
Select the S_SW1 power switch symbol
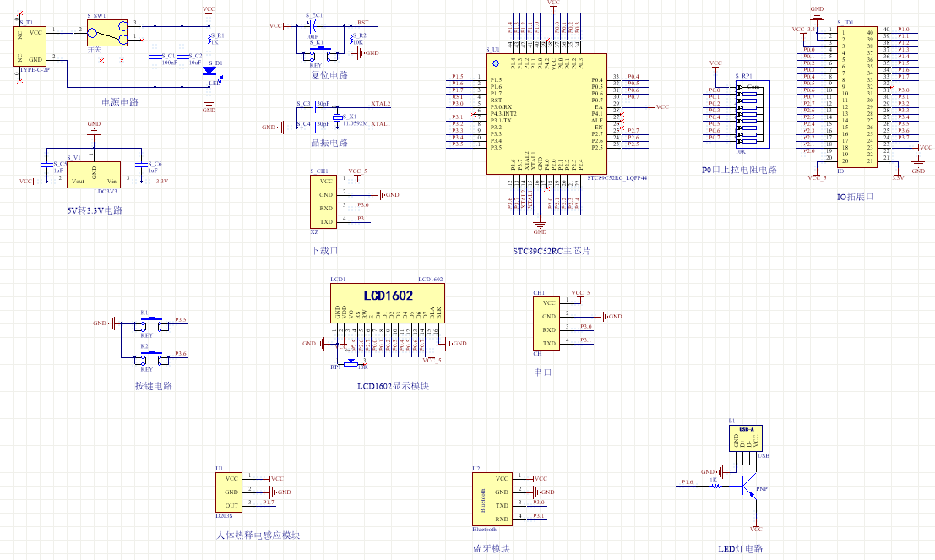[107, 33]
